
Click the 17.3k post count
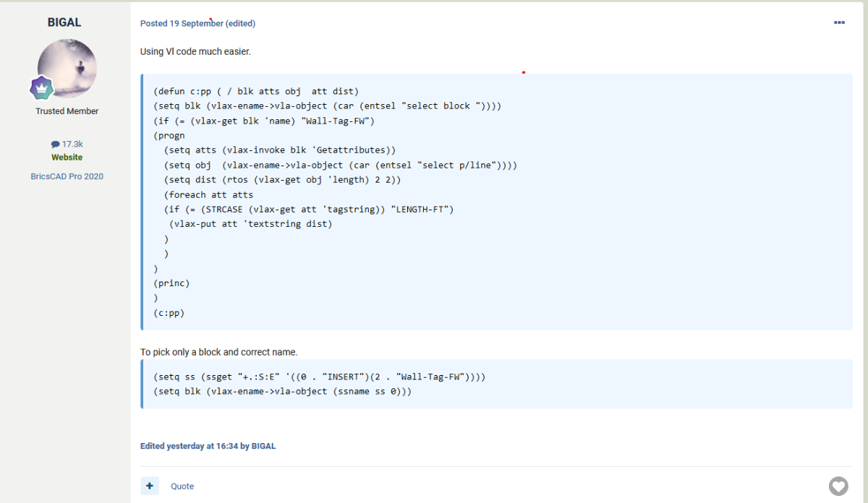(x=72, y=145)
